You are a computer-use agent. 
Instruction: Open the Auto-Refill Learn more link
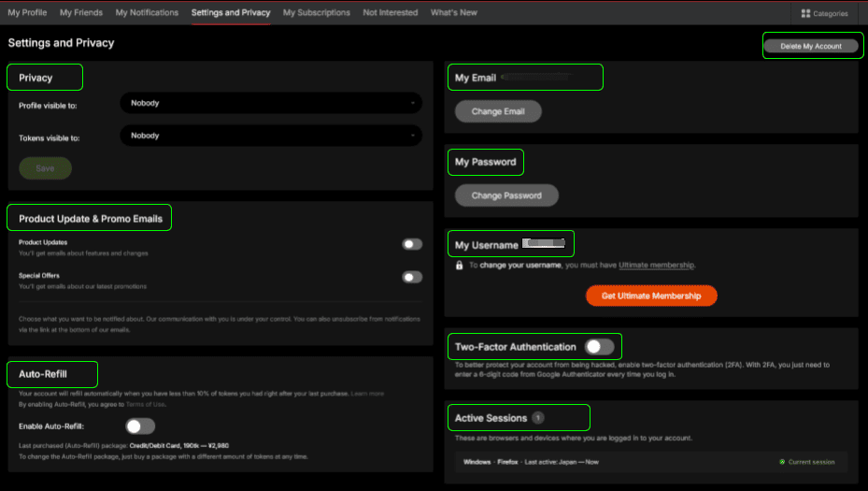(x=367, y=394)
